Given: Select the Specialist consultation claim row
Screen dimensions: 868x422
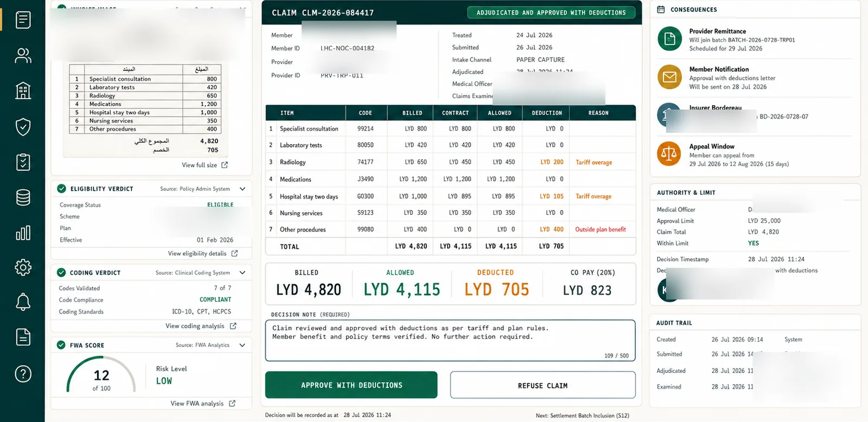Looking at the screenshot, I should tap(450, 129).
